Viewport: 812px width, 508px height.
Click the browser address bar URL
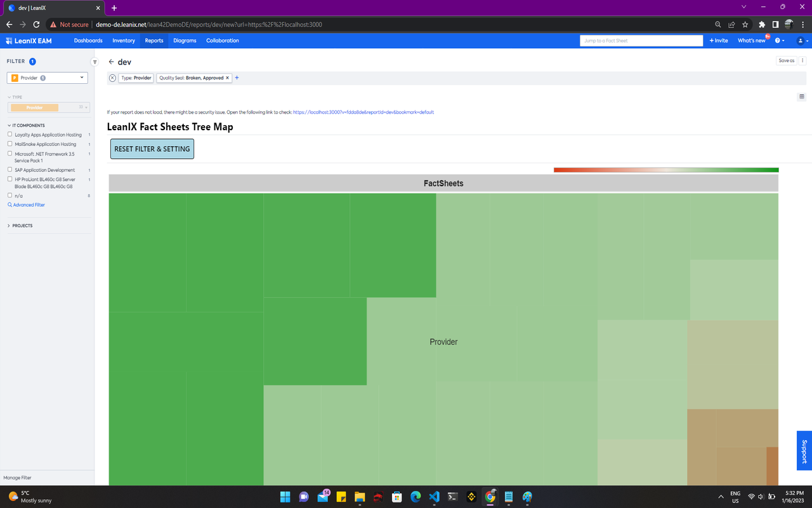tap(209, 25)
